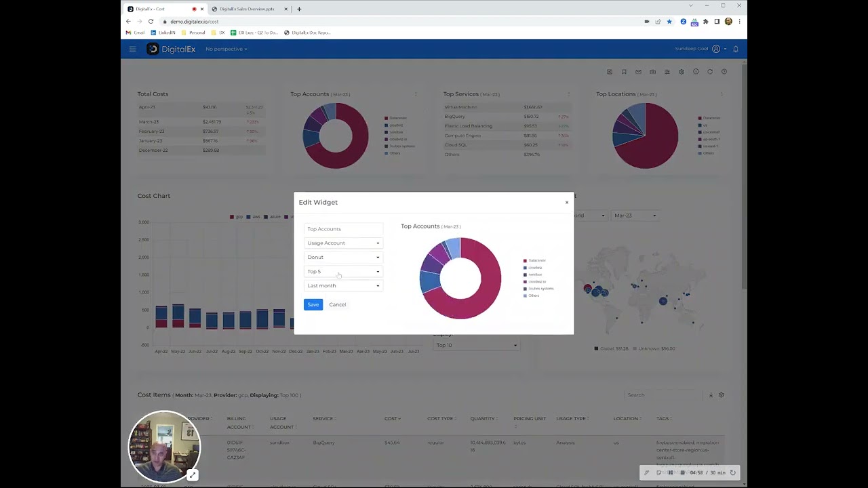Click the page vertical scrollbar
The height and width of the screenshot is (488, 868).
tap(745, 176)
